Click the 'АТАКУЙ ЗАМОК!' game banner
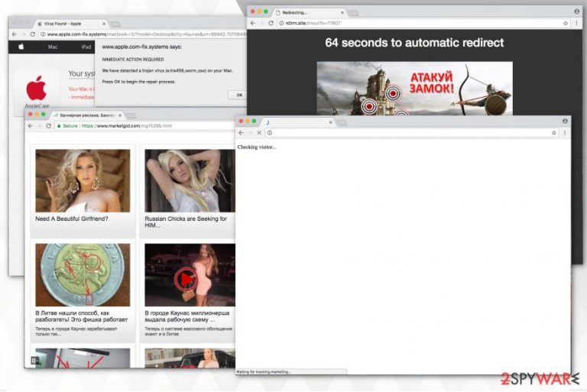This screenshot has width=587, height=392. pyautogui.click(x=414, y=89)
